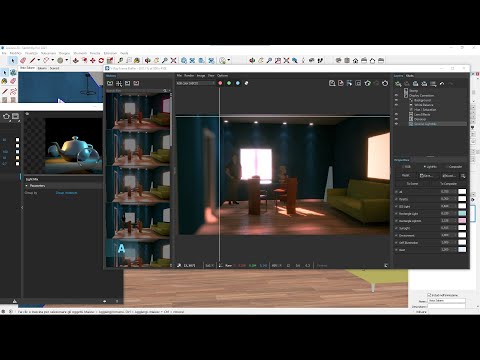Open the teal Rectangle Light color swatch
The image size is (480, 360).
click(462, 213)
